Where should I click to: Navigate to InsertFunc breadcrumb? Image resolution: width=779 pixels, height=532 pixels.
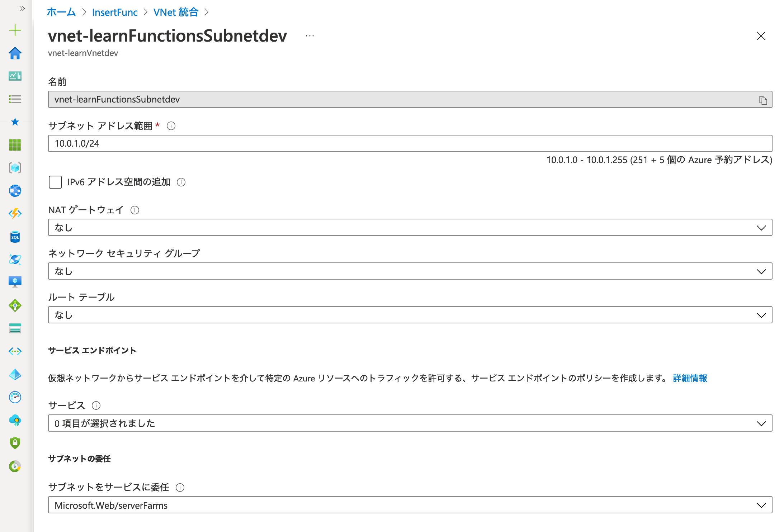(x=114, y=12)
